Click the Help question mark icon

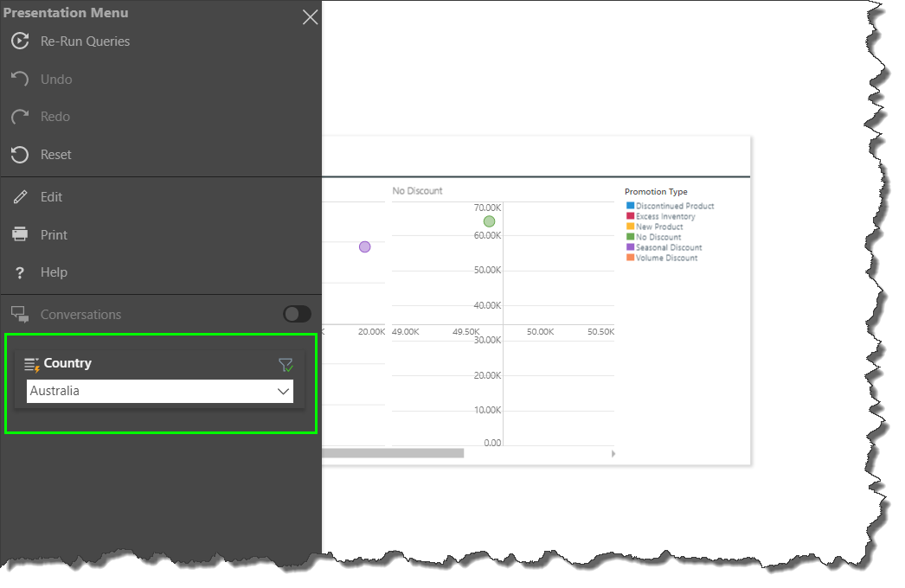[x=19, y=272]
